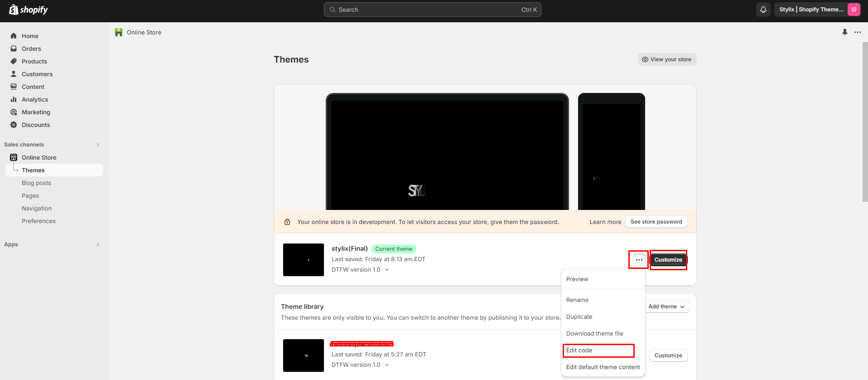This screenshot has height=380, width=868.
Task: Expand the Apps section
Action: (x=98, y=244)
